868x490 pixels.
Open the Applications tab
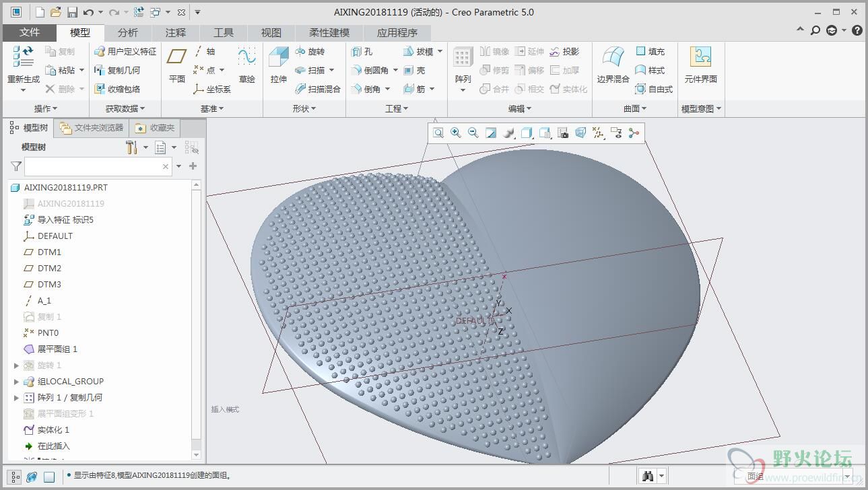397,32
